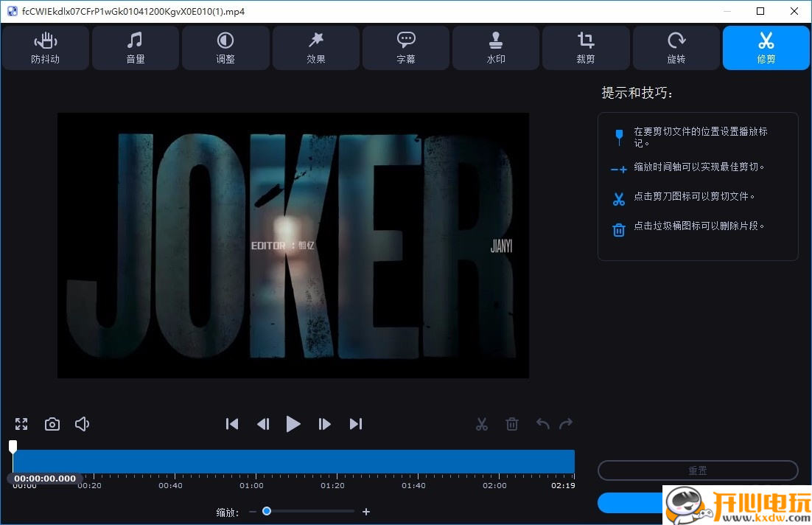Step forward one frame

(324, 424)
